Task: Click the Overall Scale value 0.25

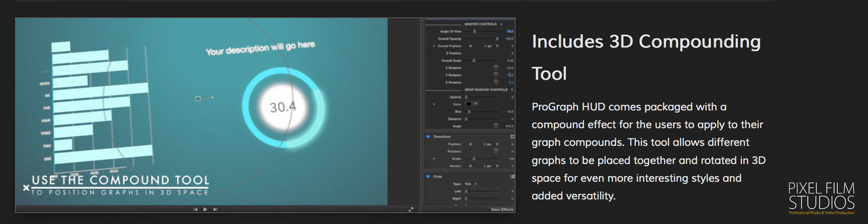Action: [510, 60]
